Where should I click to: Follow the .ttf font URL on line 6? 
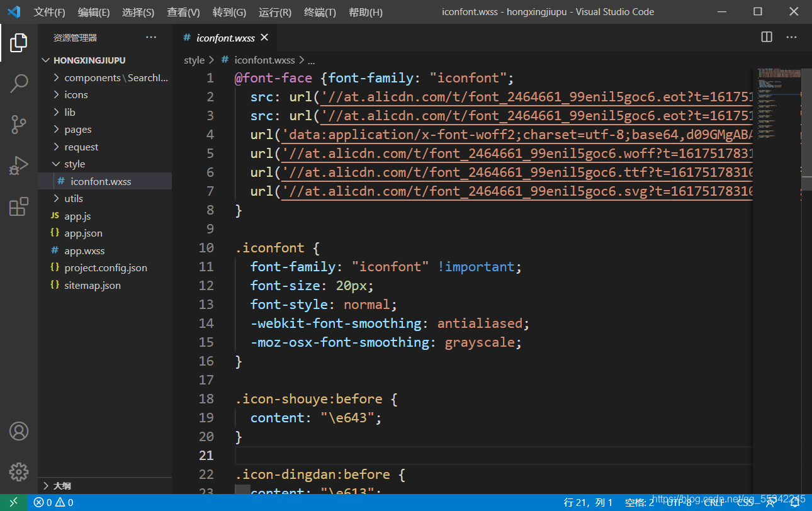coord(517,172)
